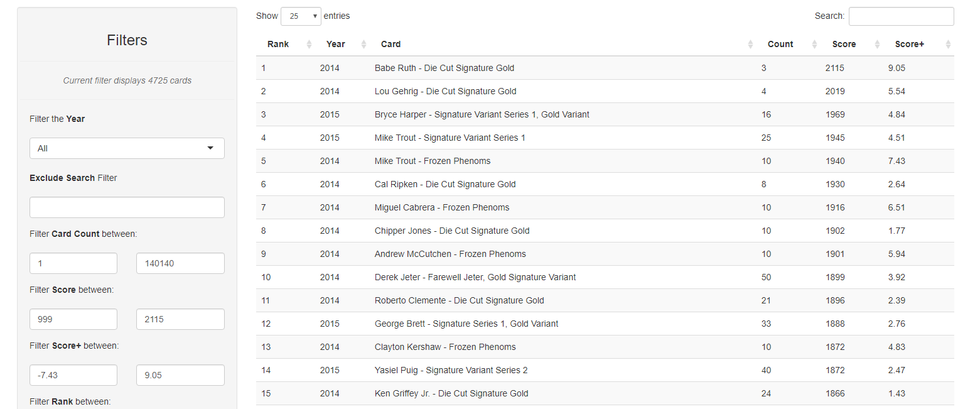980x409 pixels.
Task: Sort table by Rank column arrows
Action: pyautogui.click(x=309, y=44)
